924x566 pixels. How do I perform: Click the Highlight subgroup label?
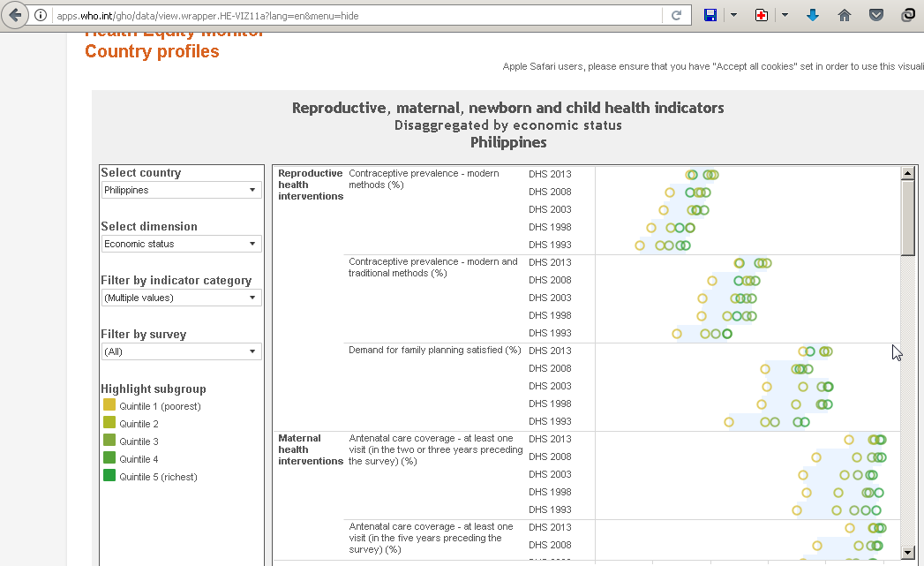pos(154,389)
